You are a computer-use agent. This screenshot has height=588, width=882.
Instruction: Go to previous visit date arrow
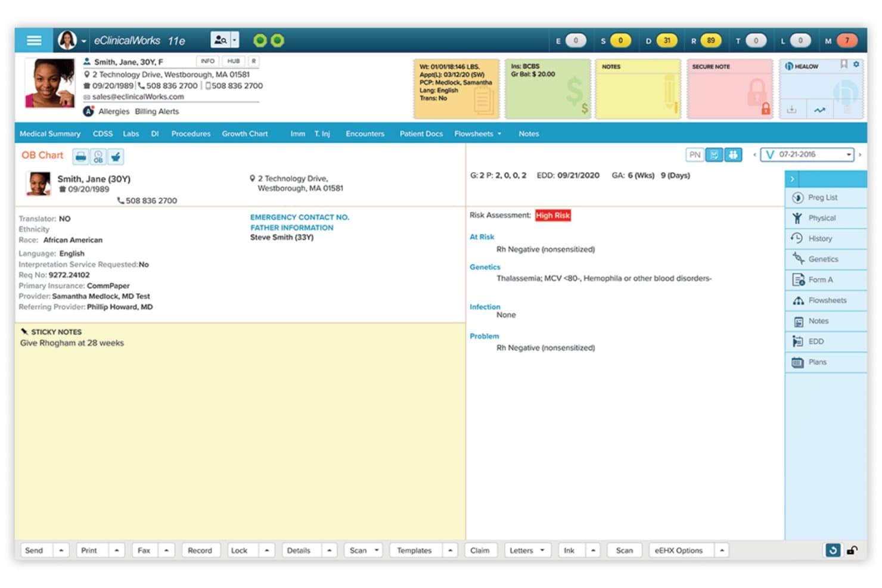pyautogui.click(x=754, y=155)
